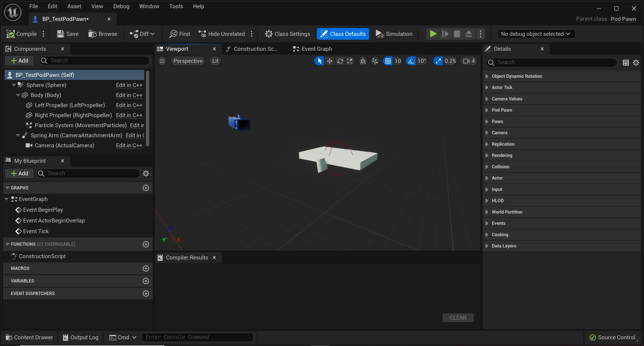The image size is (644, 346).
Task: Click the Compile button
Action: tap(21, 34)
